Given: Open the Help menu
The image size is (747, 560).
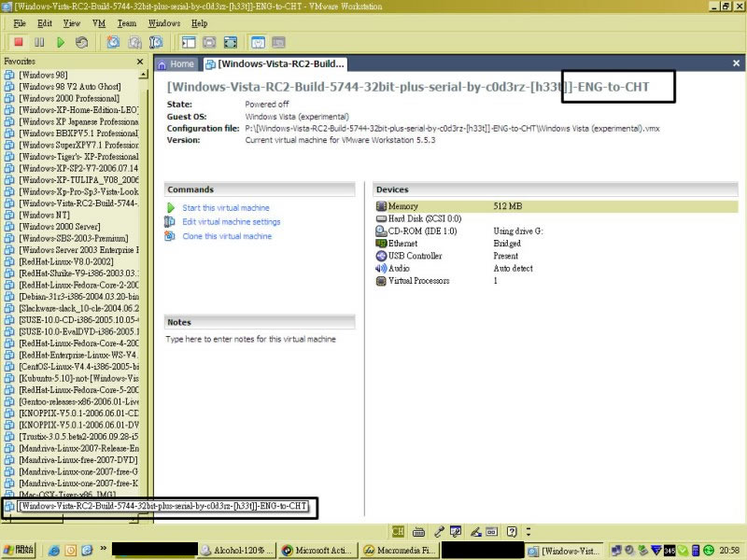Looking at the screenshot, I should click(x=199, y=22).
